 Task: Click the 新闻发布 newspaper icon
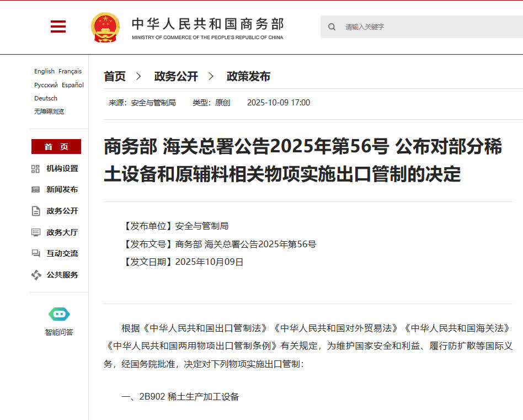point(36,190)
